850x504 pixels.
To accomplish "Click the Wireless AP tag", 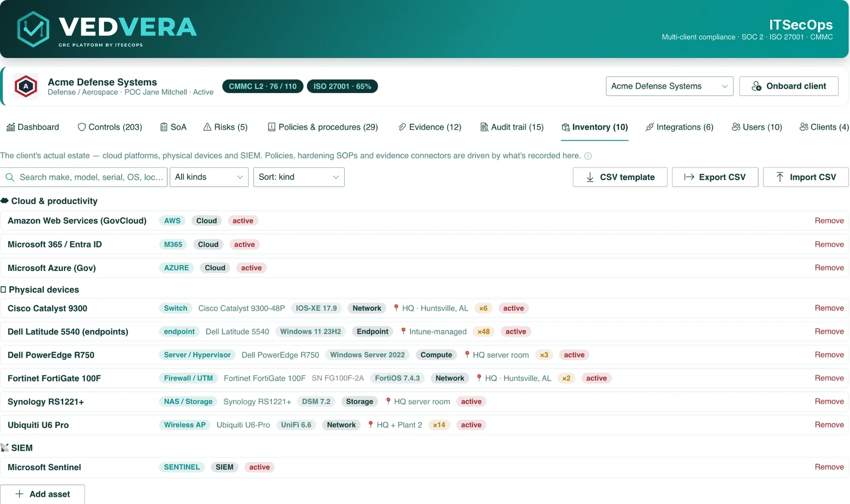I will [x=185, y=425].
